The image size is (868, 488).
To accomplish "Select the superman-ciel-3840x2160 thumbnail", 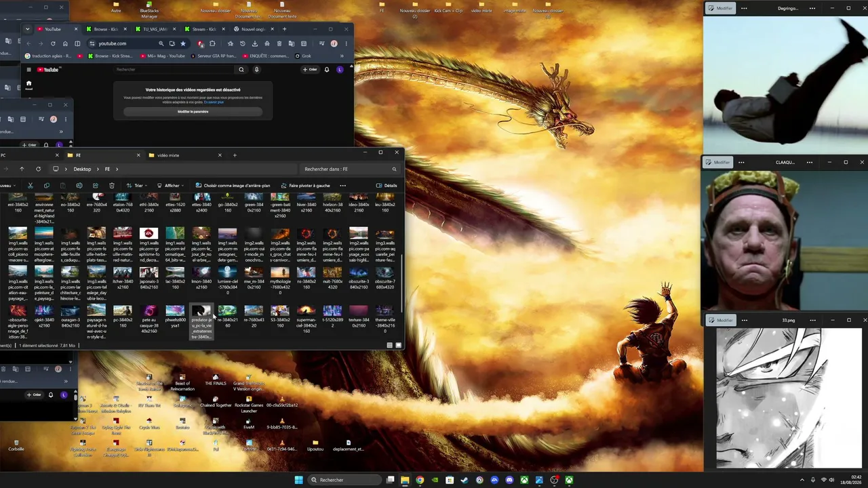I will click(307, 319).
